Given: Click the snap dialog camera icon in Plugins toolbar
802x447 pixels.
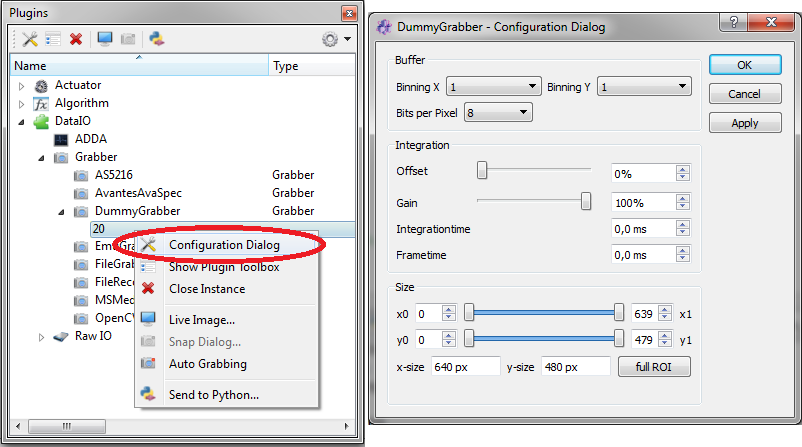Looking at the screenshot, I should click(x=128, y=39).
